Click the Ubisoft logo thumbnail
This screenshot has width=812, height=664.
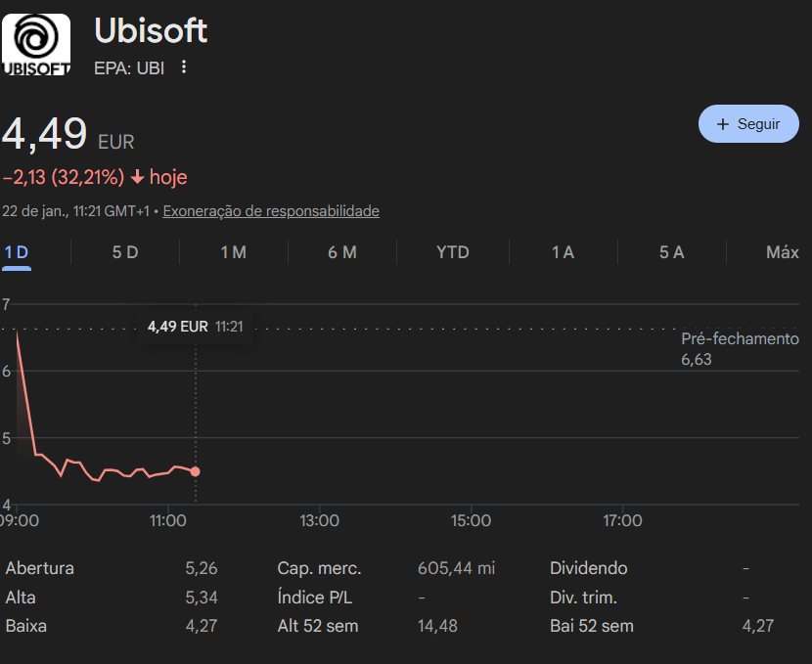35,45
